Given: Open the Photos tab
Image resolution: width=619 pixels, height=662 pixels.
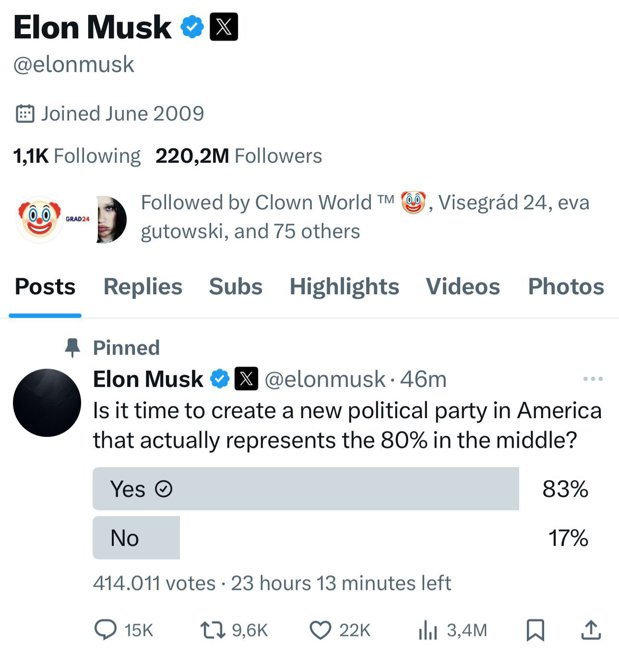Looking at the screenshot, I should tap(566, 287).
